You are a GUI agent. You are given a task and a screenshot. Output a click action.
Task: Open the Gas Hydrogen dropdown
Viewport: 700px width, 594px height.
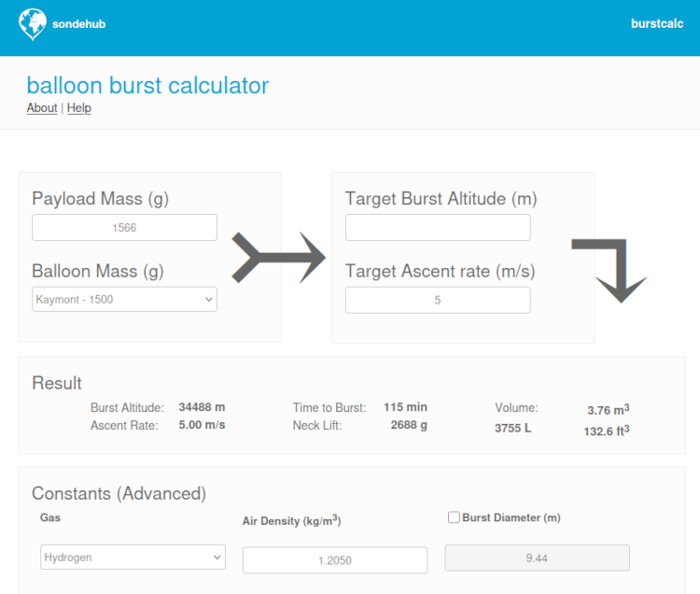pos(133,557)
